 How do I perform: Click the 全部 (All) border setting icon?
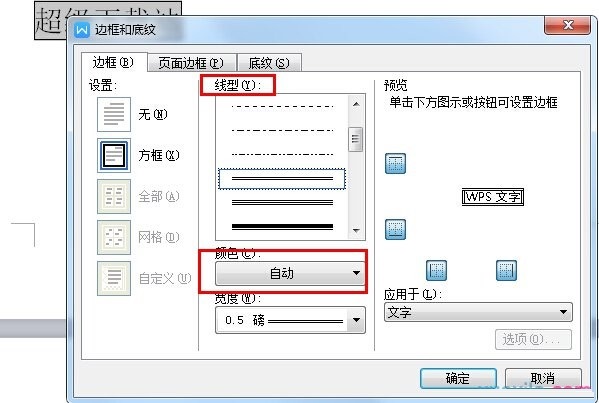pyautogui.click(x=114, y=196)
